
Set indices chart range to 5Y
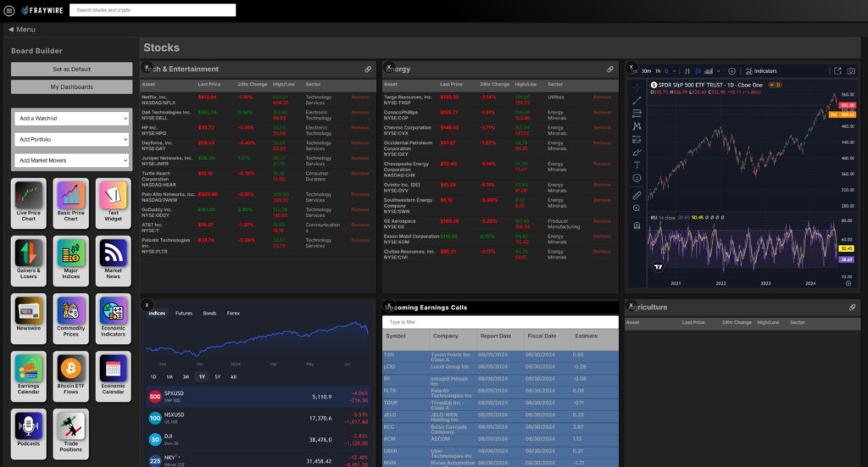218,377
